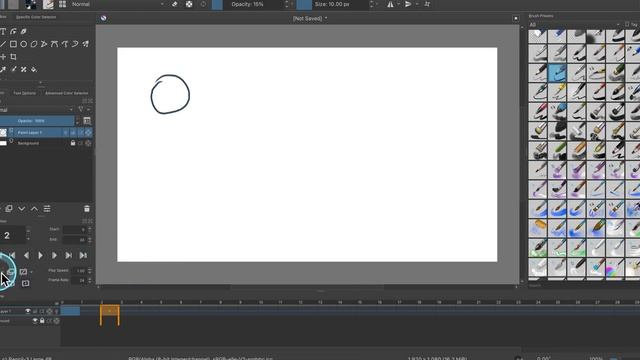Step forward one frame
This screenshot has width=640, height=360.
(54, 256)
